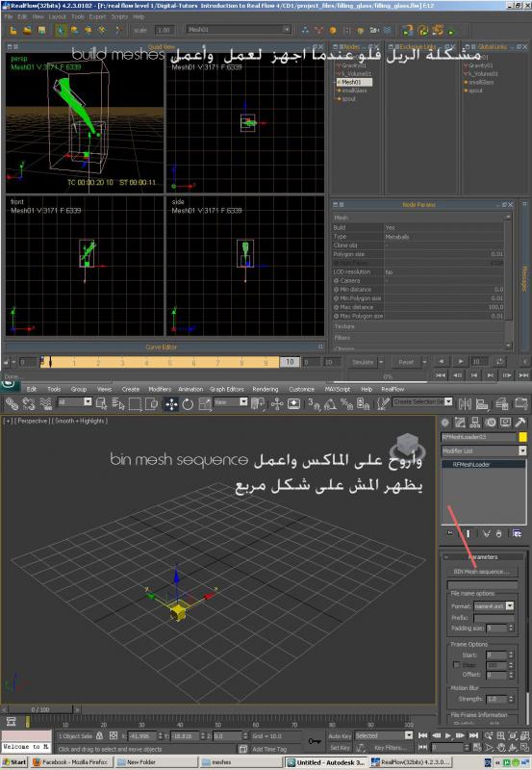Open the Rendering menu
Image resolution: width=532 pixels, height=770 pixels.
pyautogui.click(x=266, y=389)
